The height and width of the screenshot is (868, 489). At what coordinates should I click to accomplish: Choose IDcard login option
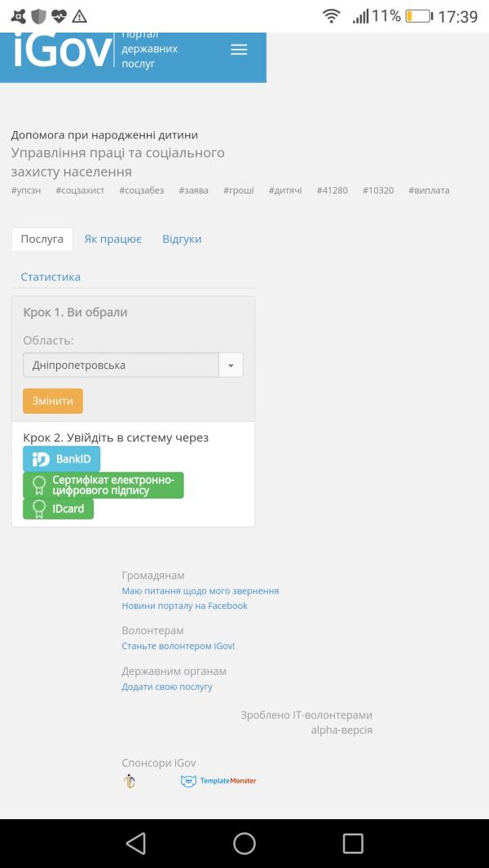coord(59,509)
